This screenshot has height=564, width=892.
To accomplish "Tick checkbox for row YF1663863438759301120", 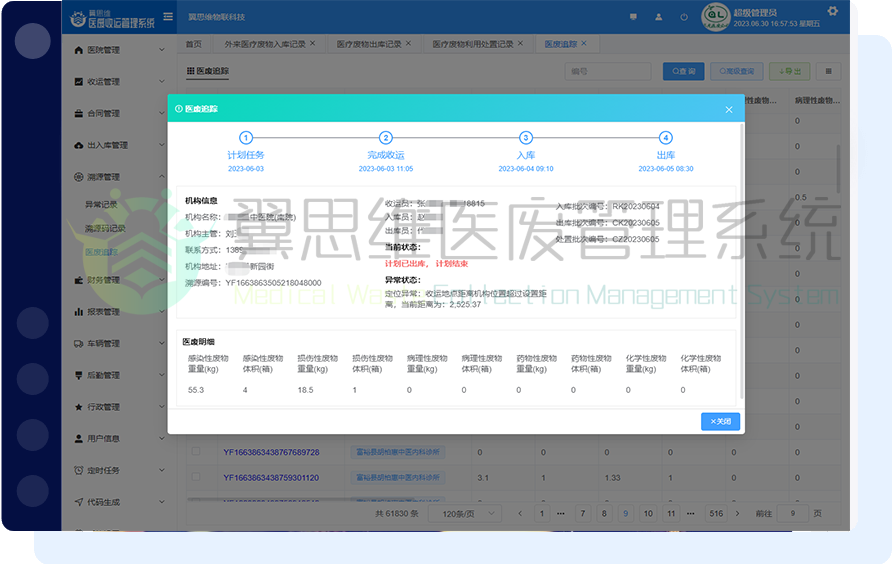I will [x=196, y=478].
